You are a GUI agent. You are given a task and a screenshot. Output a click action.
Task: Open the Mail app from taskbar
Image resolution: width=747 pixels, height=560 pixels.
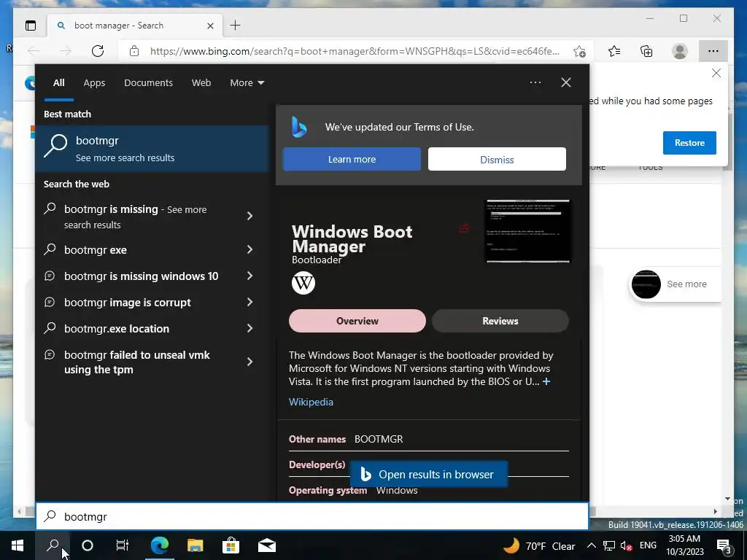tap(267, 545)
